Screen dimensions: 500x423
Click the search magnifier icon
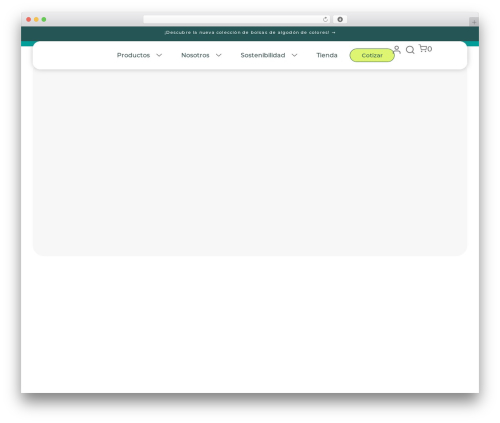[x=410, y=50]
